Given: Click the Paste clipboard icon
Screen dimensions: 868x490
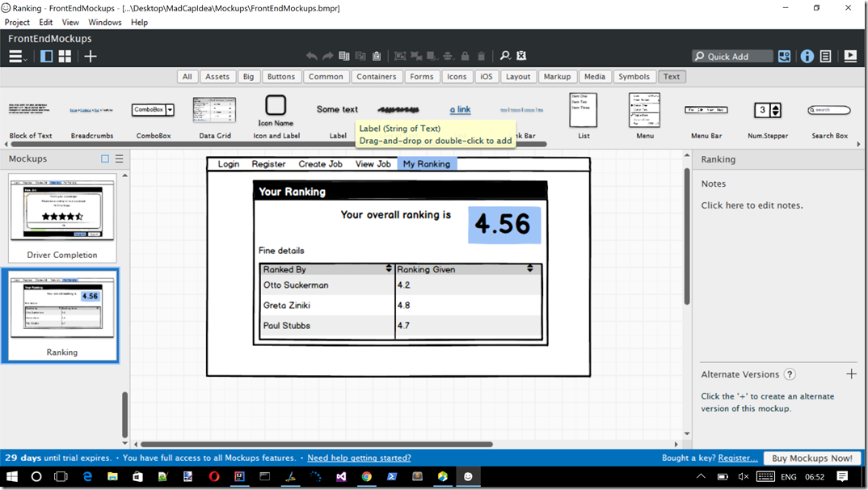Looking at the screenshot, I should (377, 56).
